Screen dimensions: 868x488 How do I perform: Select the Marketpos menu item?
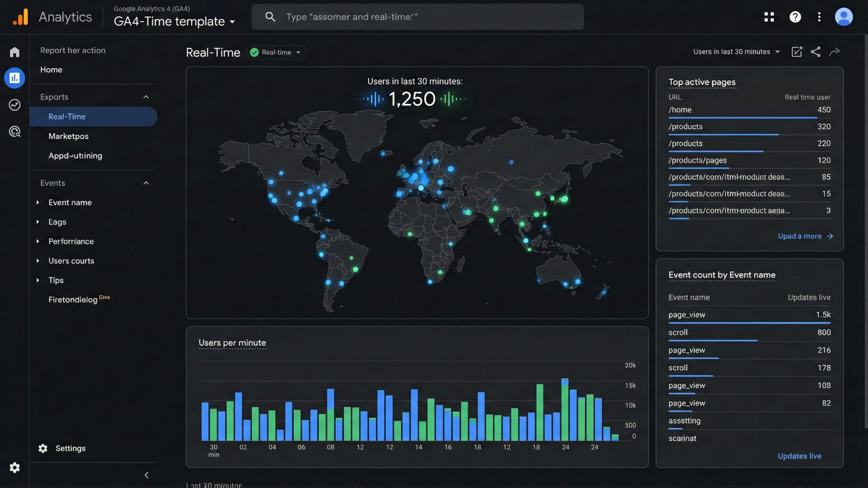[x=68, y=136]
